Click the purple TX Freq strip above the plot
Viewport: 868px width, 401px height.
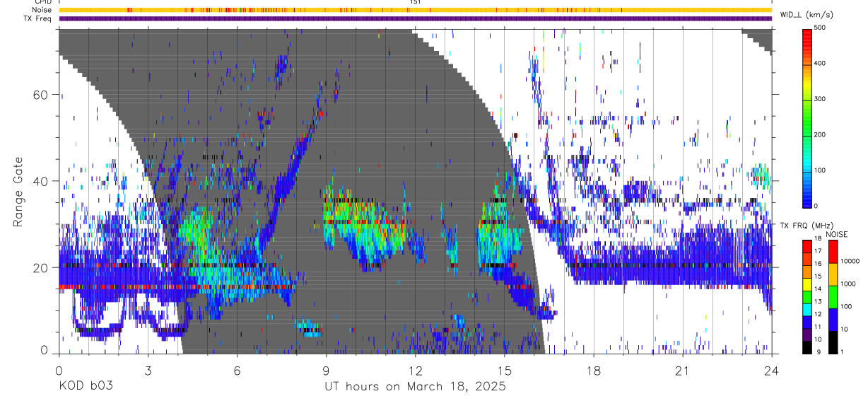[x=415, y=18]
